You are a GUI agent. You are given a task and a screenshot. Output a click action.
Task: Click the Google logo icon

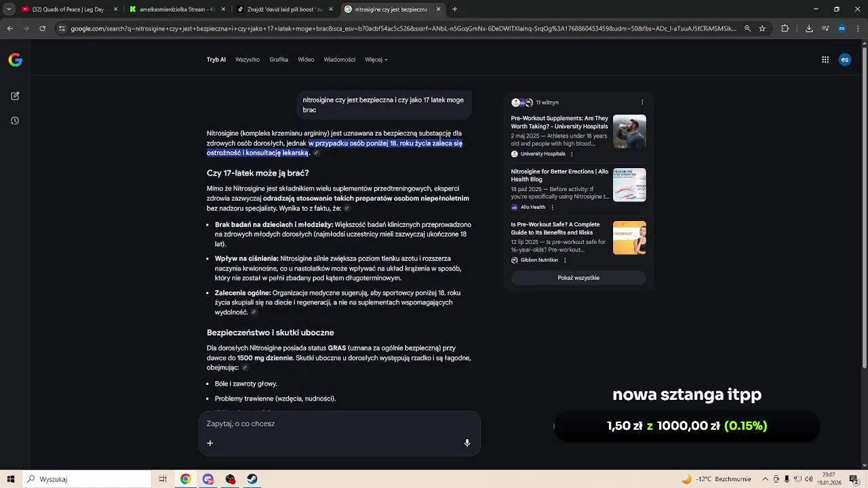pyautogui.click(x=15, y=60)
